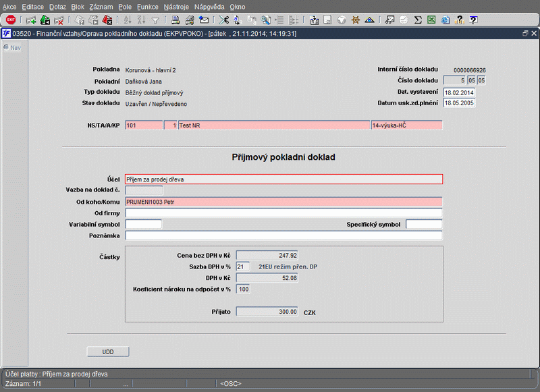Click the UDD button
Screen dimensions: 540x392
point(108,352)
